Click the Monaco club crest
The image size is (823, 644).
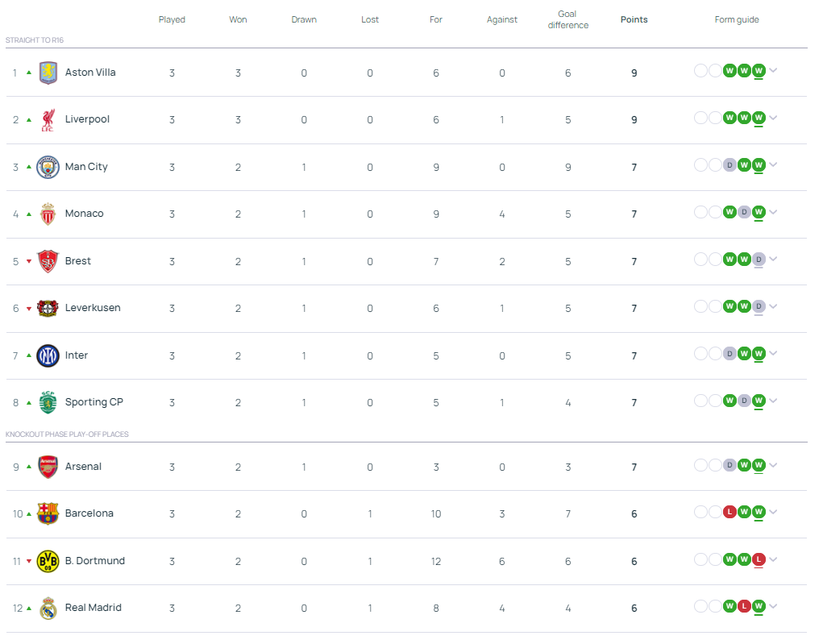(x=48, y=214)
